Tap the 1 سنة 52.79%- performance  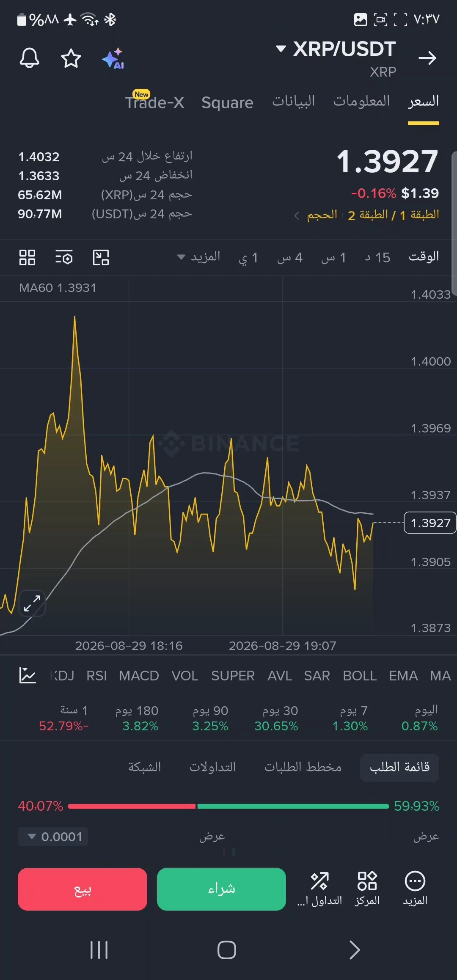[63, 718]
